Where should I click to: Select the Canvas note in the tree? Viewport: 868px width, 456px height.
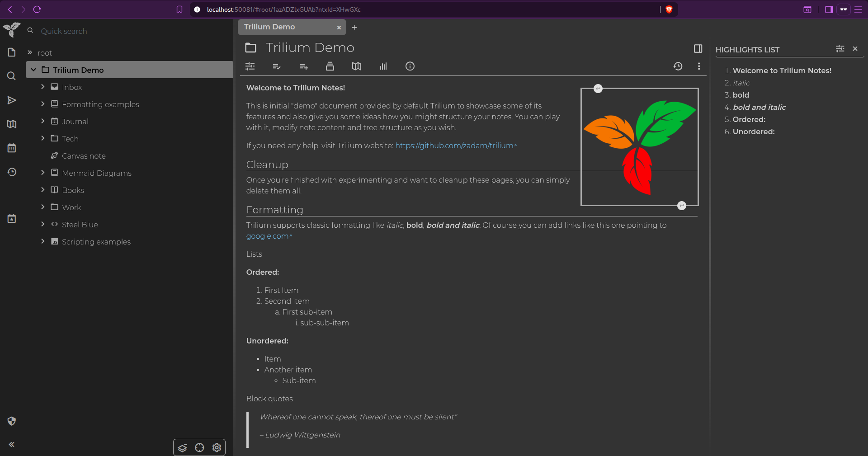coord(84,156)
